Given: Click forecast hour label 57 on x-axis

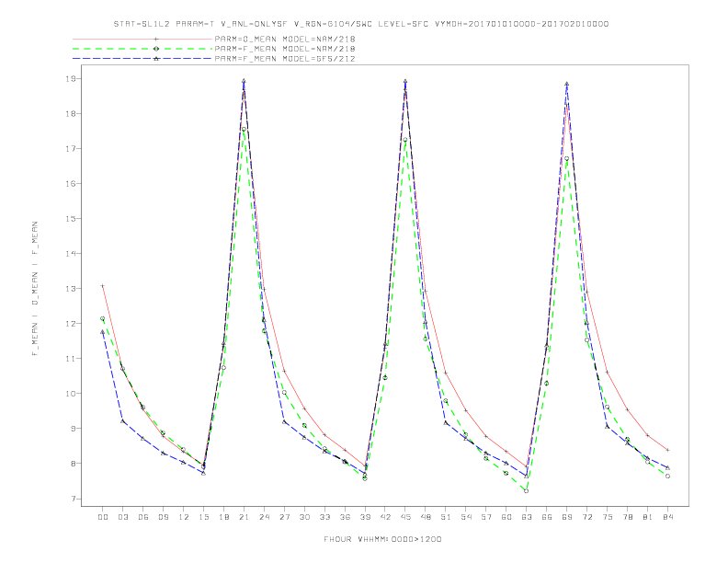Looking at the screenshot, I should (486, 517).
